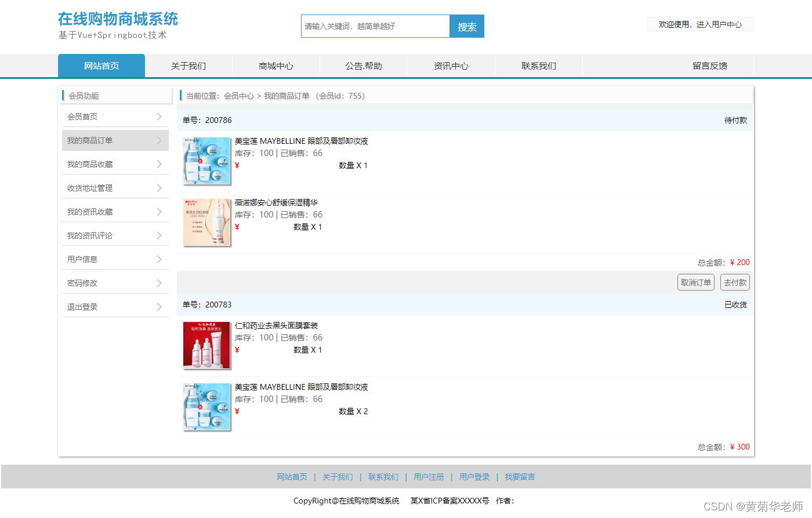
Task: Click chevron arrow beside 退出登录
Action: click(x=159, y=307)
